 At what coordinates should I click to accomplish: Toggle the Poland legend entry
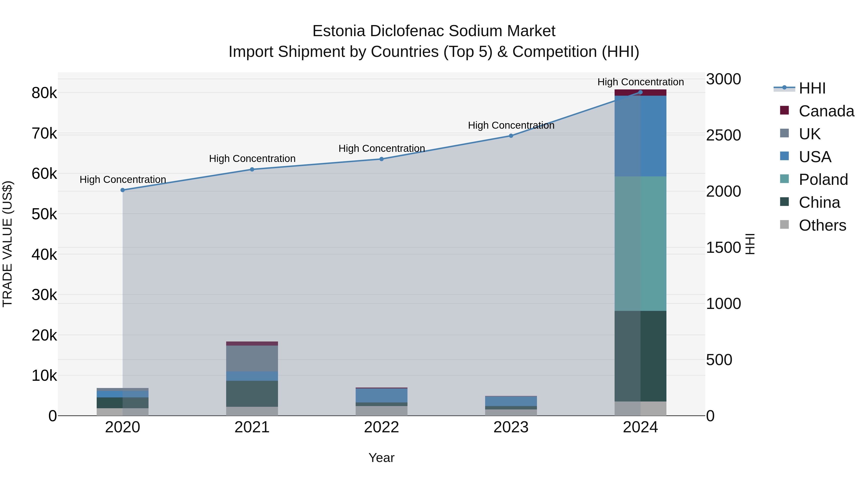point(814,180)
